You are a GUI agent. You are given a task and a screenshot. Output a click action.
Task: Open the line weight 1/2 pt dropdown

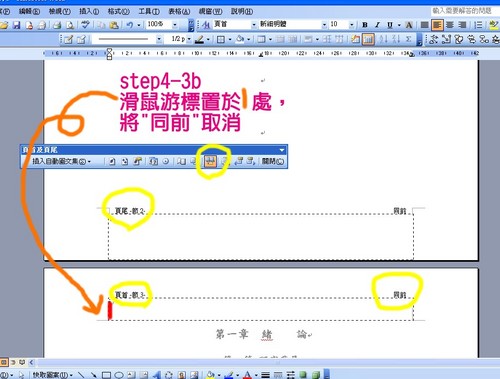[x=189, y=39]
